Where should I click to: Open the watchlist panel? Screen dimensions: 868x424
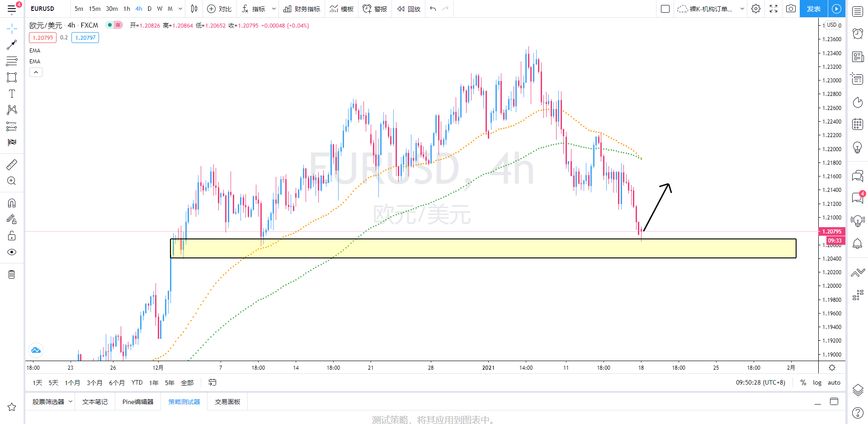858,11
